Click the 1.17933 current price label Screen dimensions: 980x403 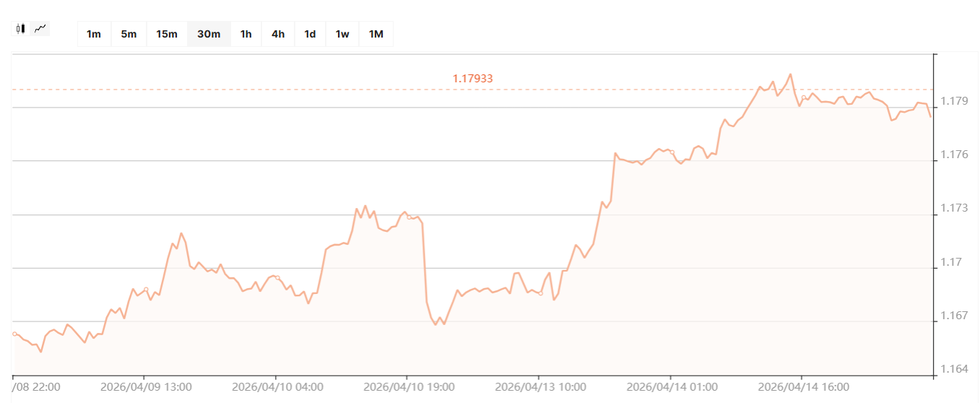[x=472, y=78]
